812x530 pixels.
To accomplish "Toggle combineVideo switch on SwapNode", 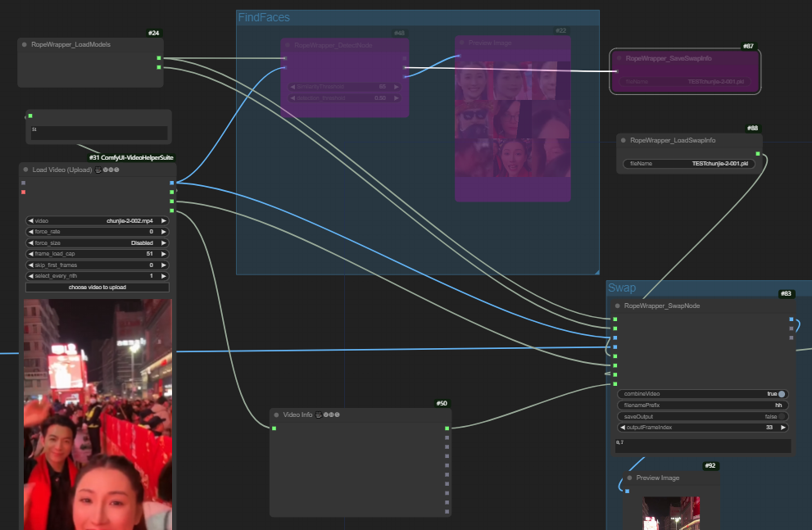I will pos(782,394).
